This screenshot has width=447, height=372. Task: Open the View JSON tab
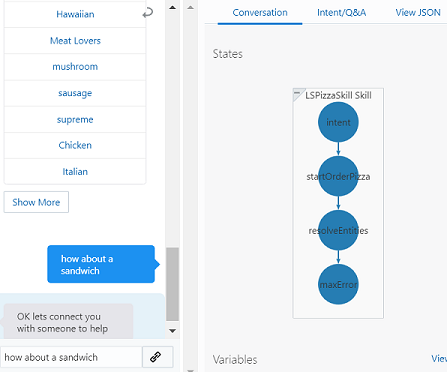pyautogui.click(x=418, y=13)
